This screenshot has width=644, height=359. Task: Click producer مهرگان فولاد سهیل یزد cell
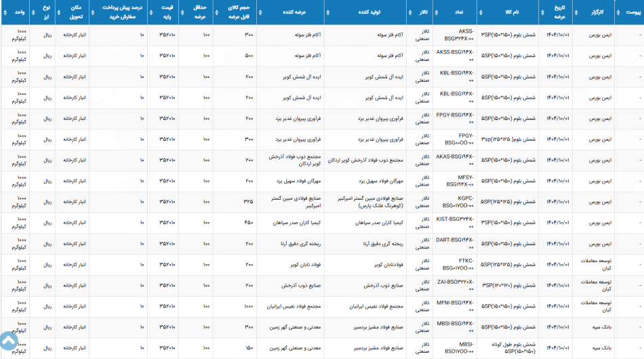tap(365, 181)
